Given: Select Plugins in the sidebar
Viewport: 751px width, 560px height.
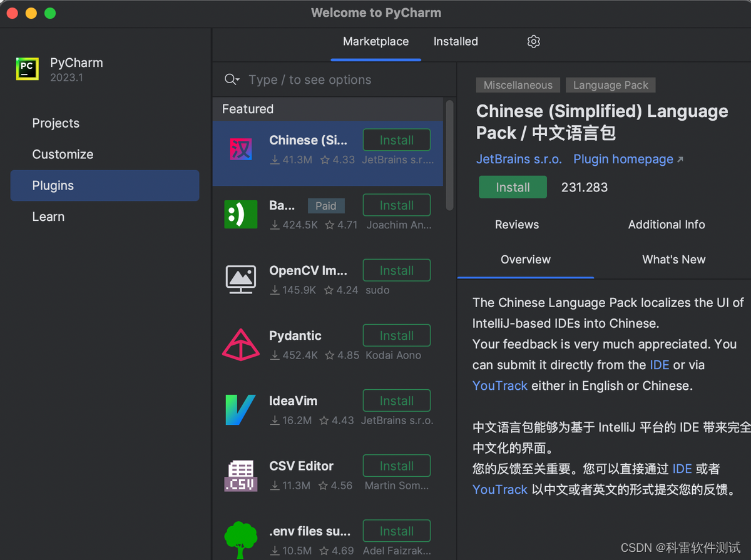Looking at the screenshot, I should point(105,186).
